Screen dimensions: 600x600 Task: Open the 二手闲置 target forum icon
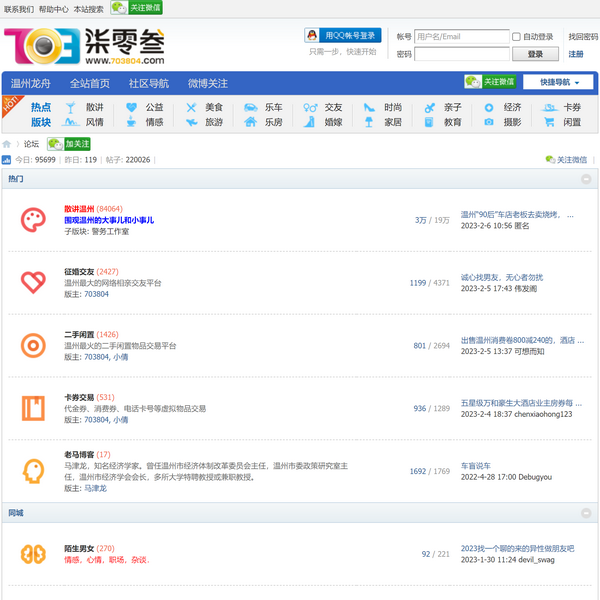pos(33,345)
